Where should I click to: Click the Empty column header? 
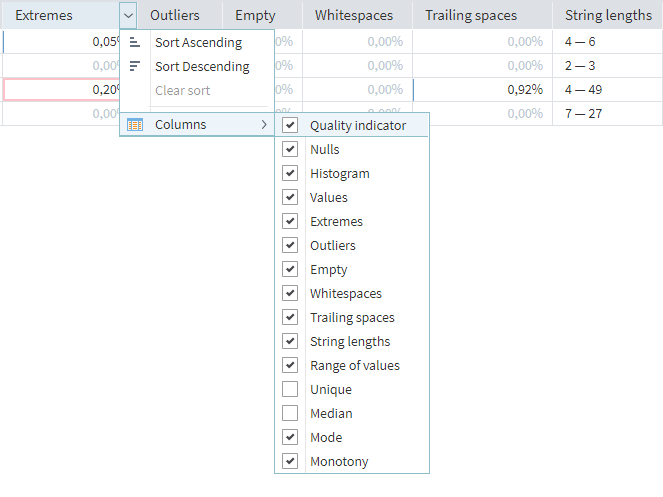click(262, 16)
